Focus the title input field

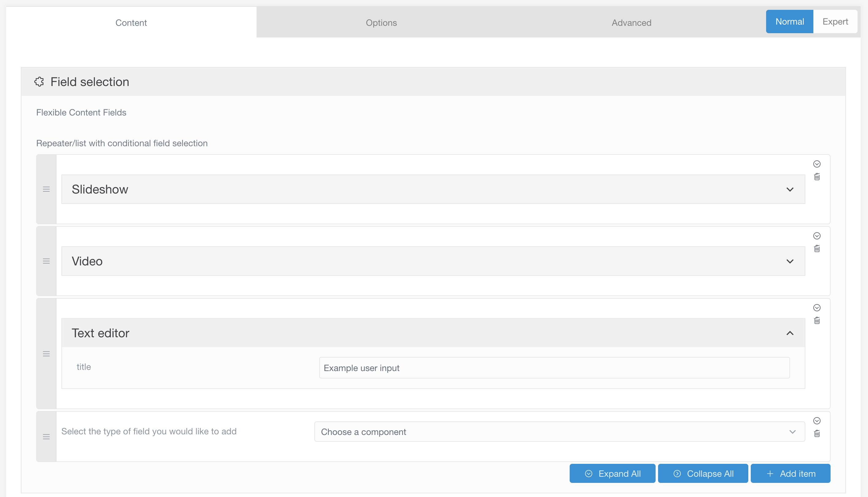tap(554, 368)
